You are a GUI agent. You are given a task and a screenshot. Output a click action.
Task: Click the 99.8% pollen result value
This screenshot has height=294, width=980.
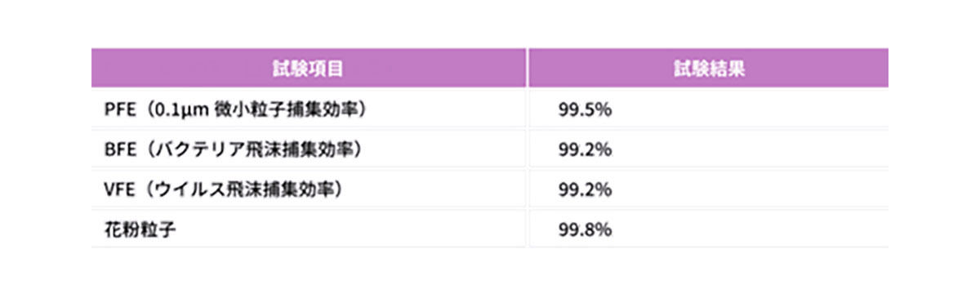(x=585, y=229)
